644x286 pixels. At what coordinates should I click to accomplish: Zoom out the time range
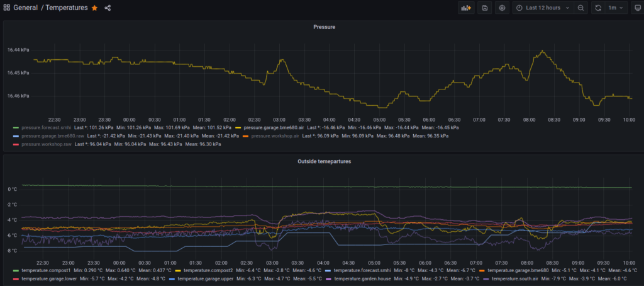pyautogui.click(x=580, y=8)
